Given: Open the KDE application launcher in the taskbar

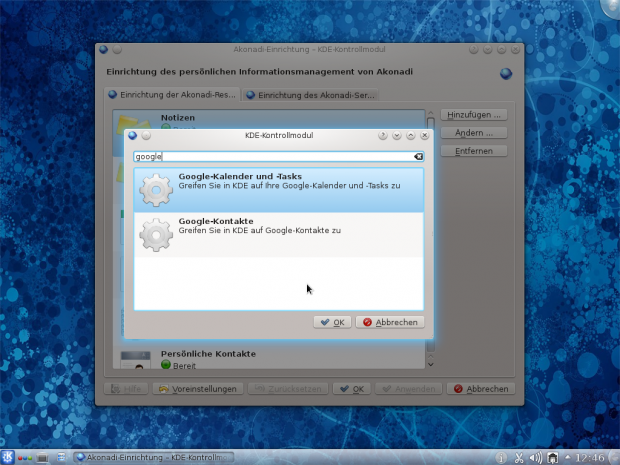Looking at the screenshot, I should click(x=9, y=457).
